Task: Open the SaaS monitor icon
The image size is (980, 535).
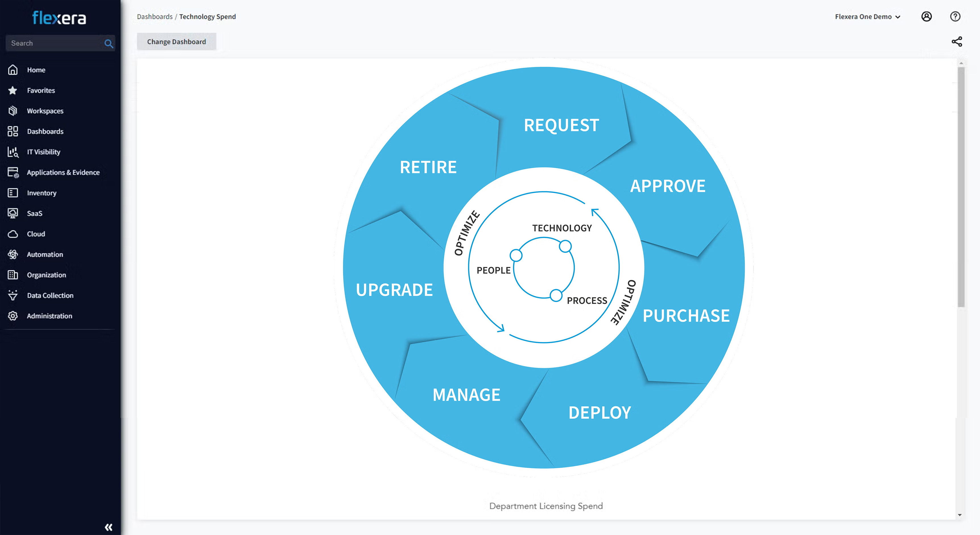Action: (x=13, y=213)
